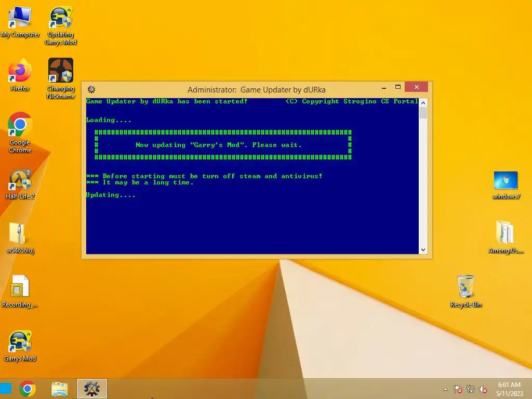Open File Explorer from the taskbar
Screen dimensions: 532x399
coord(59,389)
